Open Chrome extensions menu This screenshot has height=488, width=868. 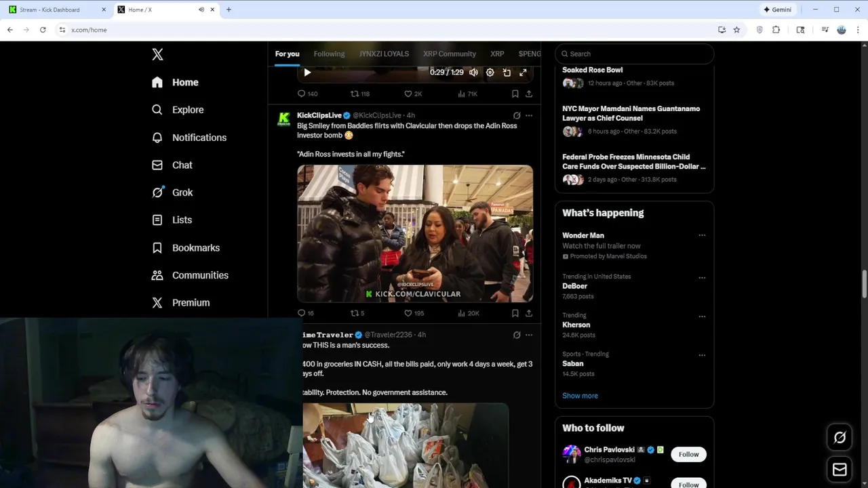click(x=776, y=30)
